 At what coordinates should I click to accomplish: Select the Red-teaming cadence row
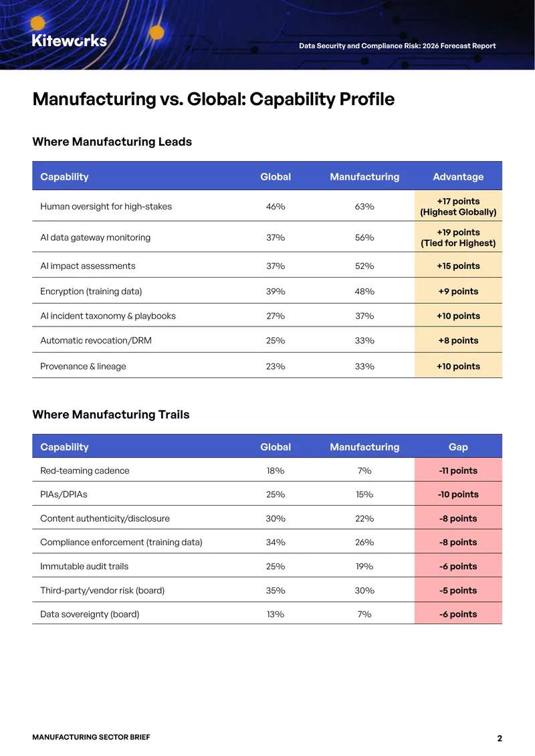pos(267,470)
